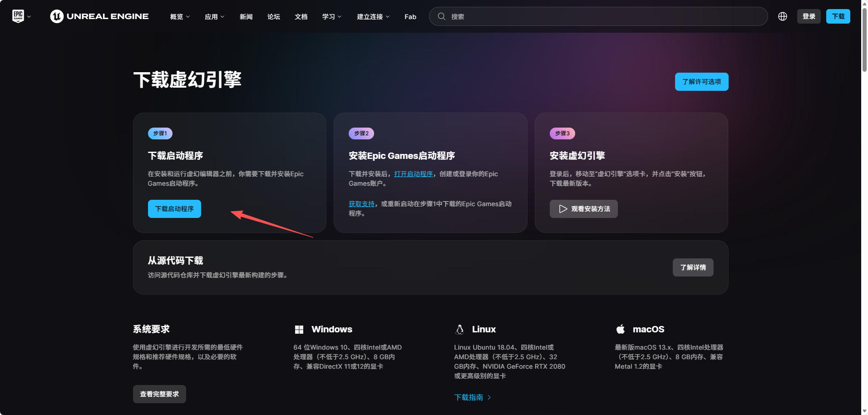This screenshot has height=415, width=868.
Task: Click the Epic Games logo icon
Action: click(18, 16)
